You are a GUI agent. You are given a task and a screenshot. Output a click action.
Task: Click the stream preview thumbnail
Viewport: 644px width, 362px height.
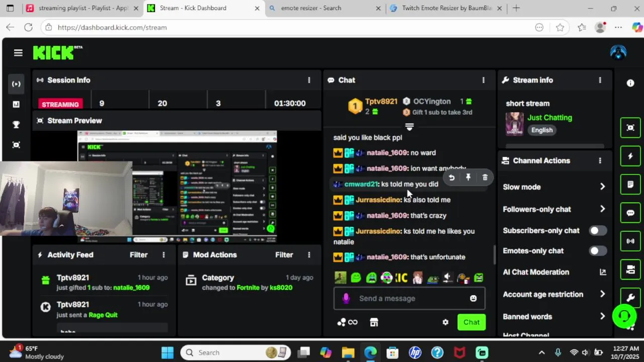click(x=177, y=187)
